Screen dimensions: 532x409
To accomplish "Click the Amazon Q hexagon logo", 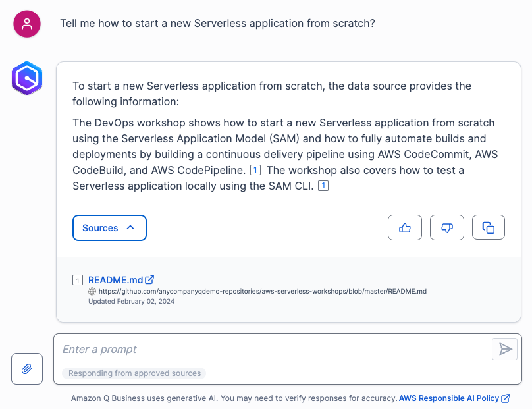I will coord(27,78).
